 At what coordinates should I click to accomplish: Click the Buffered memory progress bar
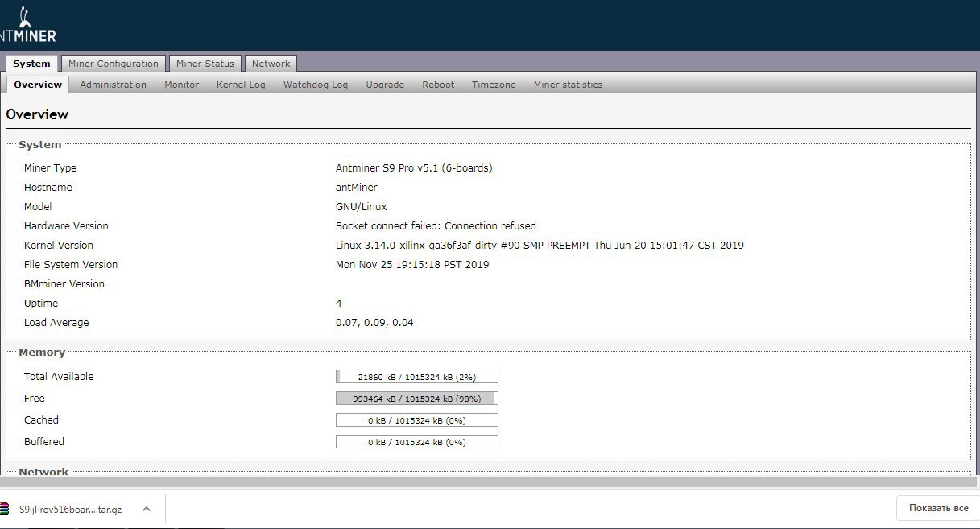pyautogui.click(x=417, y=442)
